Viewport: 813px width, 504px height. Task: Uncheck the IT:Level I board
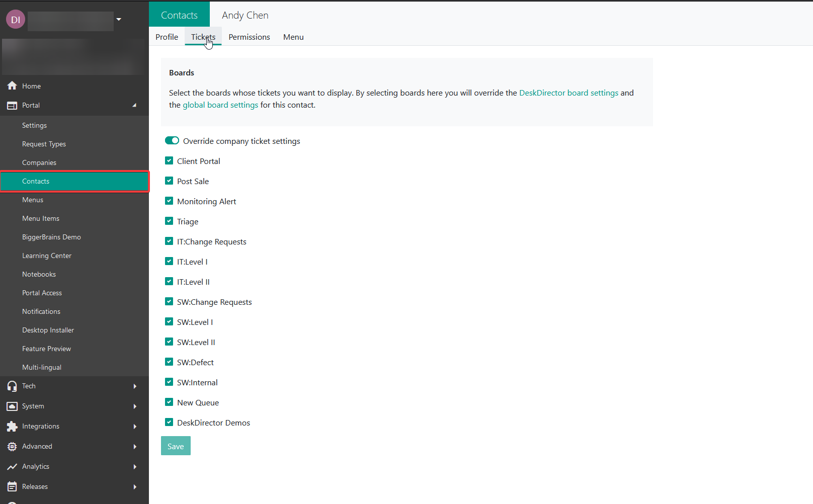coord(169,262)
